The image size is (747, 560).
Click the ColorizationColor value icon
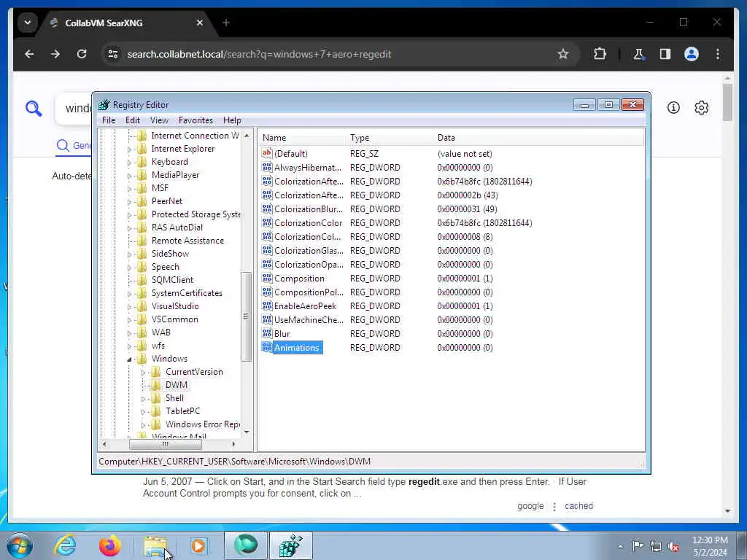point(267,222)
